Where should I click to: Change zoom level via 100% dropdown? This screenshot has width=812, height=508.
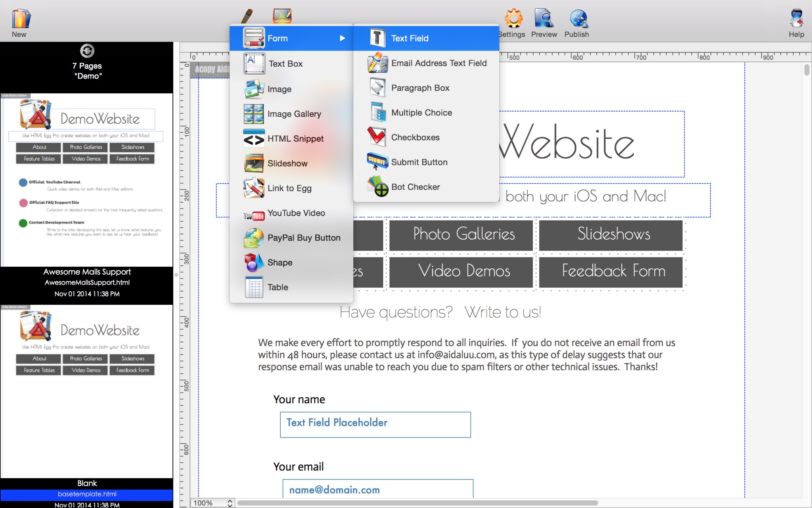click(x=212, y=502)
